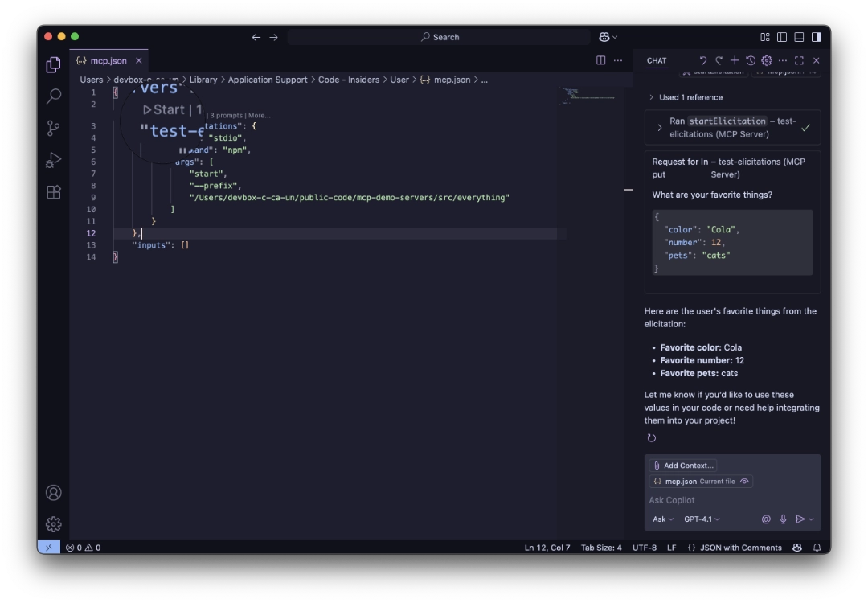Split the editor to the right
Viewport: 868px width, 603px height.
point(600,60)
